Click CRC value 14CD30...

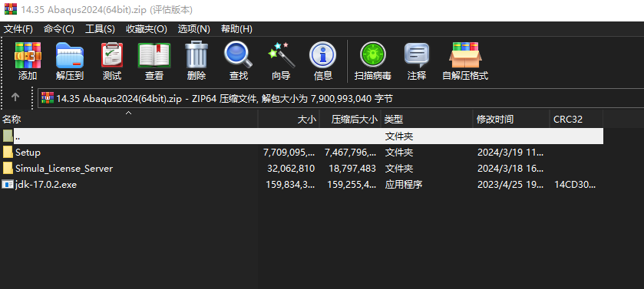pos(575,185)
